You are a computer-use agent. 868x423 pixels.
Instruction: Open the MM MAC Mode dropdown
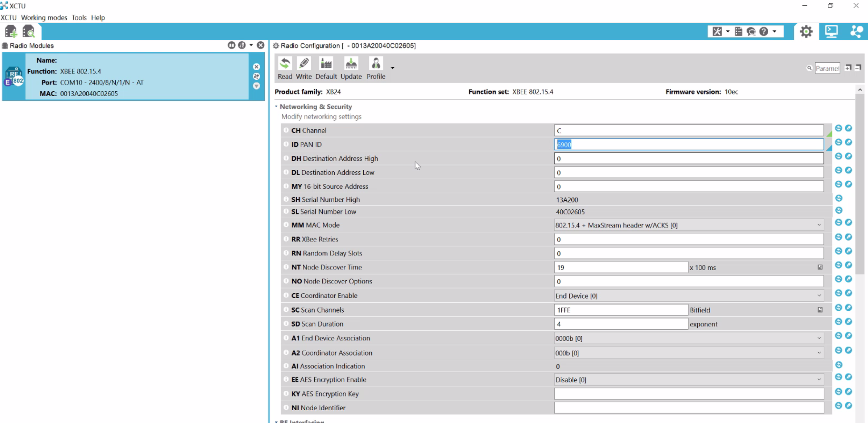pos(819,225)
